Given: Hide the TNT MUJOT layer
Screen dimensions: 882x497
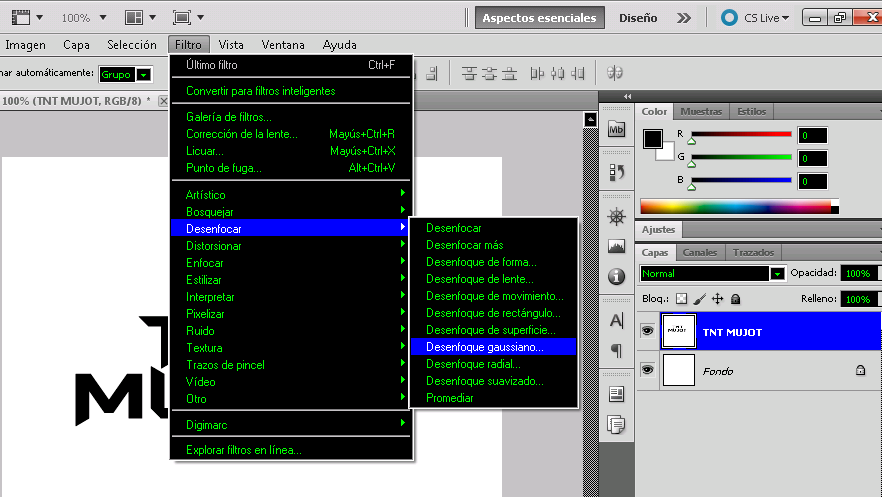Looking at the screenshot, I should 648,331.
